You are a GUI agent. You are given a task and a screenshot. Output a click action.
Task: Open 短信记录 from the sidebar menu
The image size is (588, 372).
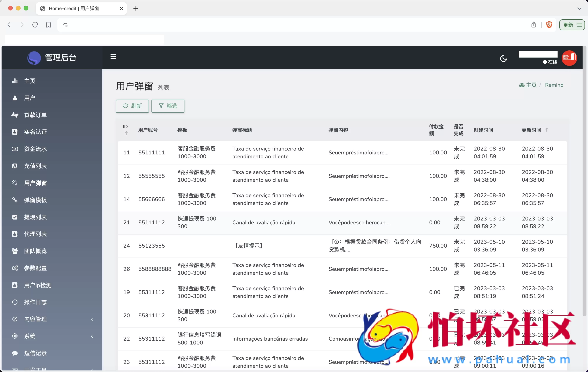pyautogui.click(x=35, y=353)
